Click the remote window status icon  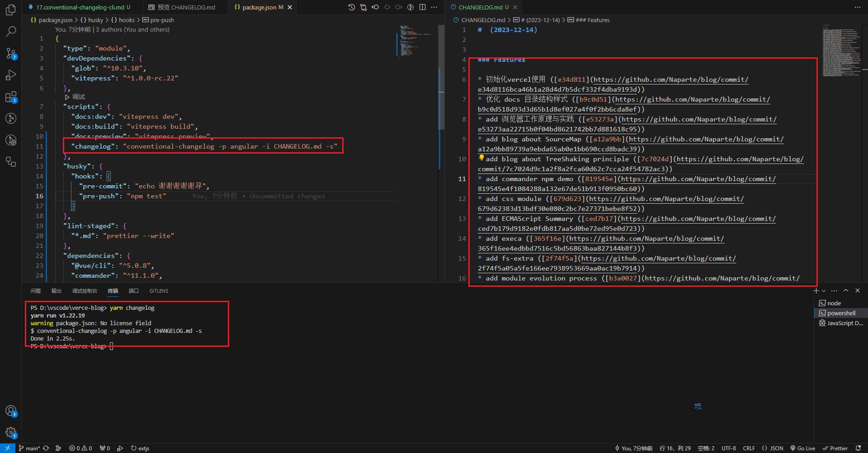[8, 448]
